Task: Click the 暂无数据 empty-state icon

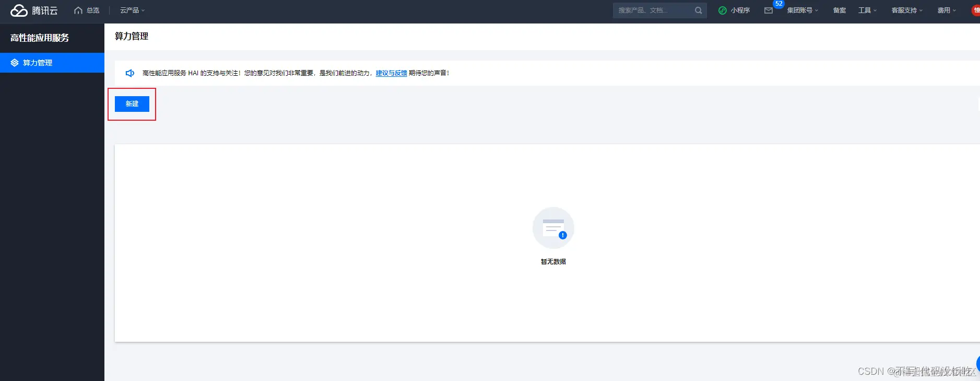Action: (x=553, y=228)
